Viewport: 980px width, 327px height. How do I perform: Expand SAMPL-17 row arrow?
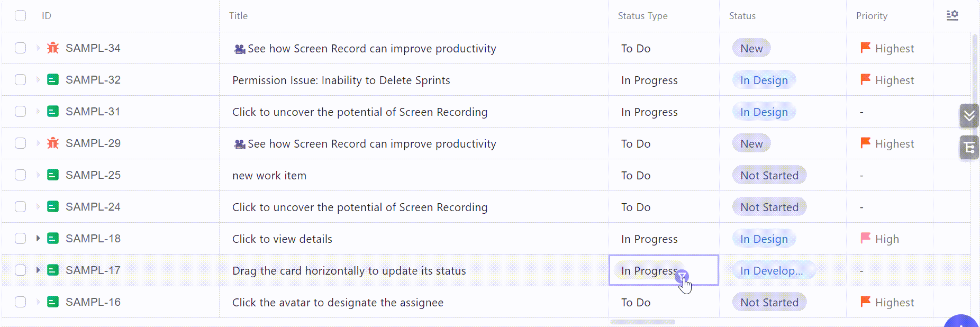(x=38, y=270)
